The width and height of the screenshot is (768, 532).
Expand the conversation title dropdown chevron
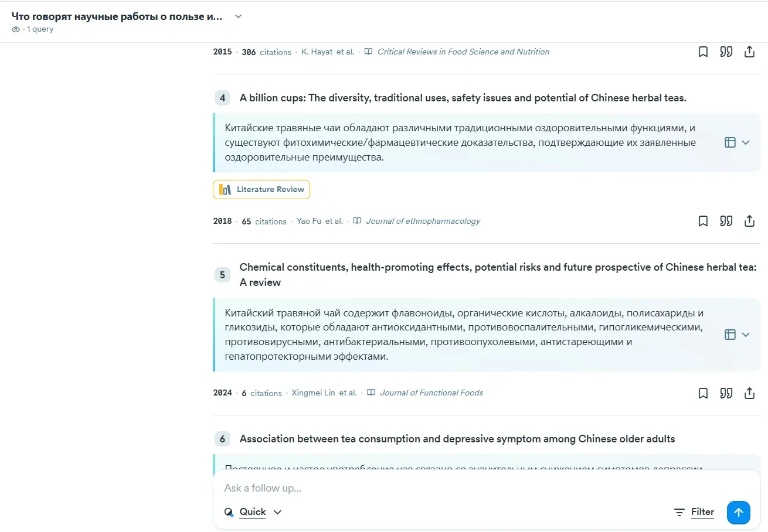(x=238, y=16)
